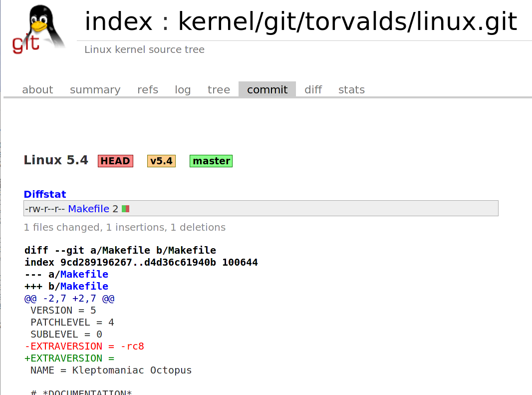The width and height of the screenshot is (532, 395).
Task: Click the green-red diffstat change bar
Action: point(126,209)
